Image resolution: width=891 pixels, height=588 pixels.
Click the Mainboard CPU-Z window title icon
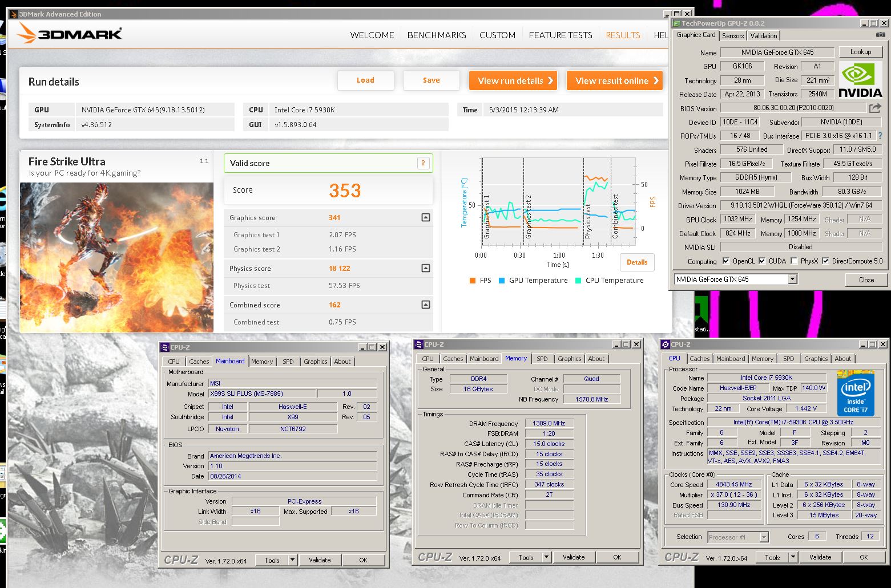[x=165, y=347]
